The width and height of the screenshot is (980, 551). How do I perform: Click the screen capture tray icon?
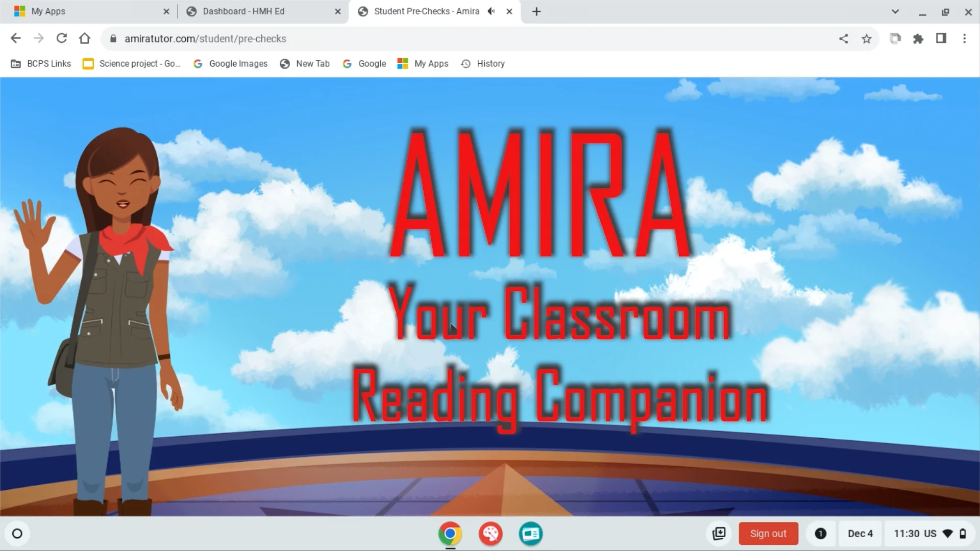(719, 534)
